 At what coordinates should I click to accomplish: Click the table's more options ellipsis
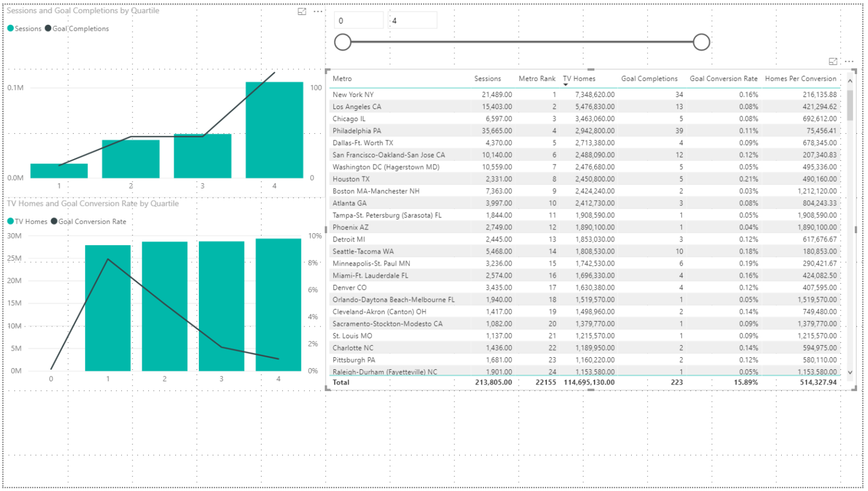(x=849, y=61)
